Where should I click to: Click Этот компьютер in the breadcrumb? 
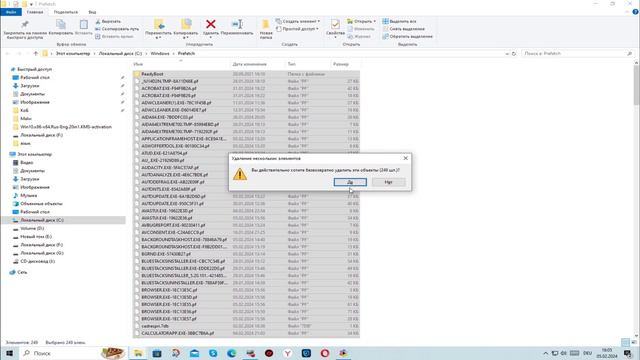tap(73, 53)
